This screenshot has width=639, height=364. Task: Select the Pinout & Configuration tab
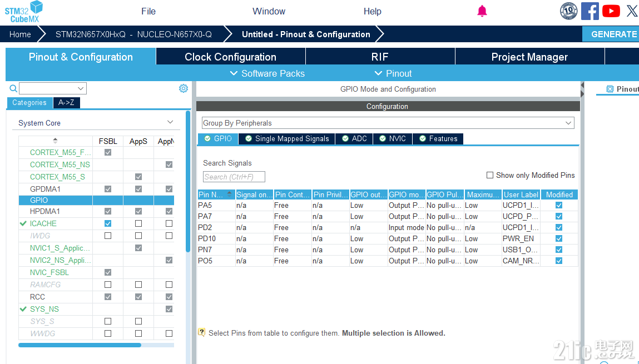pos(81,57)
